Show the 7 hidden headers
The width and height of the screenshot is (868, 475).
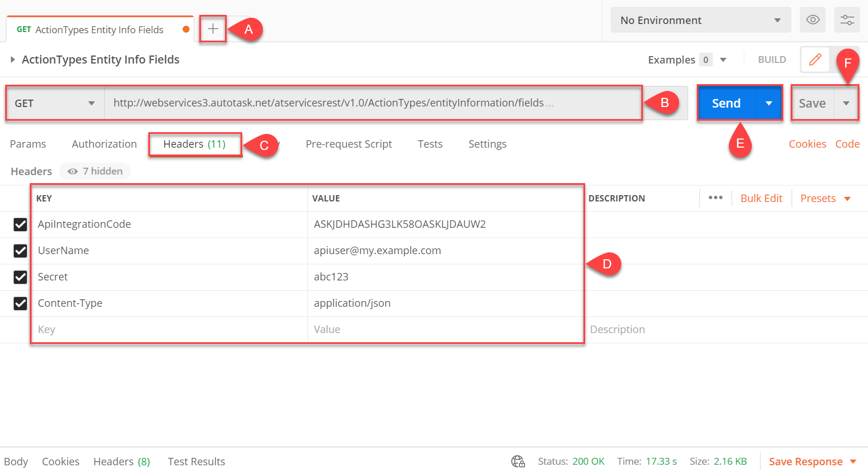tap(95, 171)
